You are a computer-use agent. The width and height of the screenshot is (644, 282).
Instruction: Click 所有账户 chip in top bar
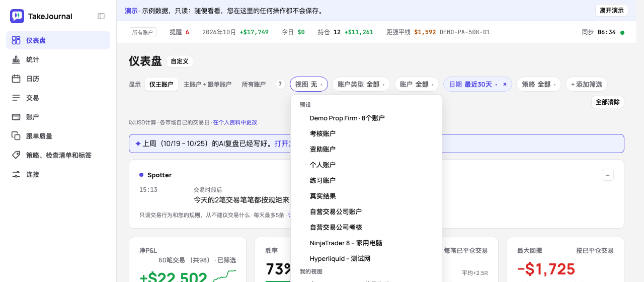(x=143, y=32)
